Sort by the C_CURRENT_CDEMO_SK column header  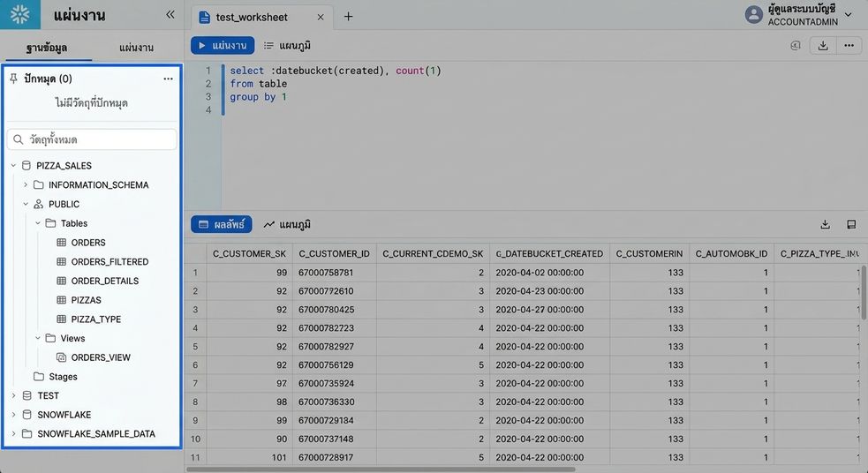pos(433,254)
